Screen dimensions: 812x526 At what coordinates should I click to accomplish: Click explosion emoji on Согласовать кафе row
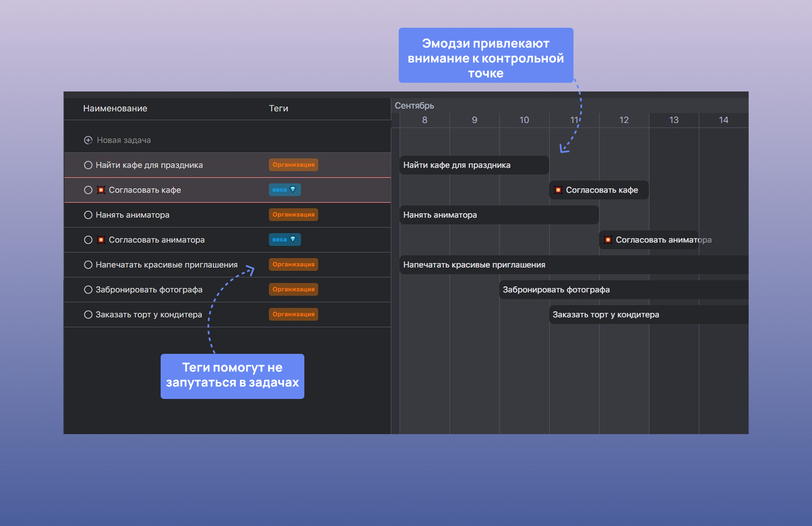(101, 190)
